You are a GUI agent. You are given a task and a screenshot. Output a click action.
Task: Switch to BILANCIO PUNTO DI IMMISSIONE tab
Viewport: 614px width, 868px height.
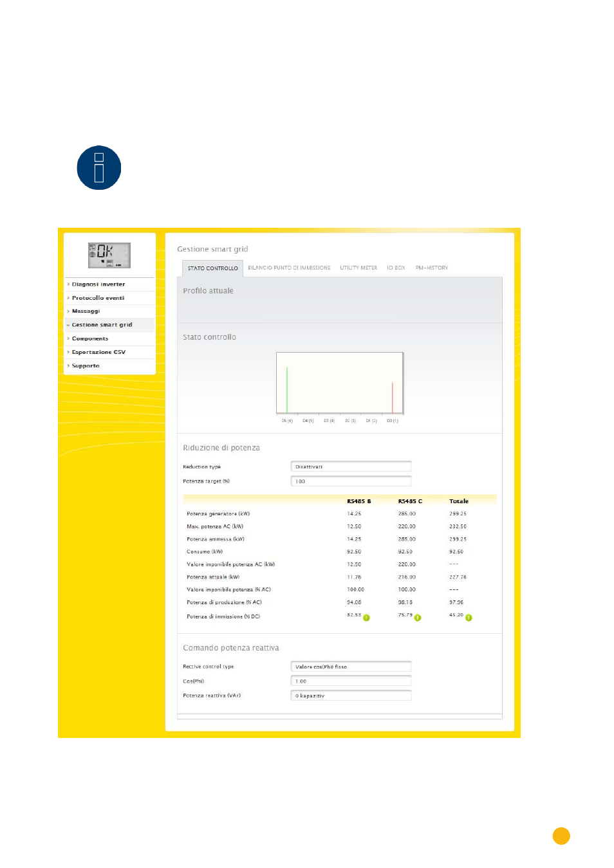pos(289,268)
